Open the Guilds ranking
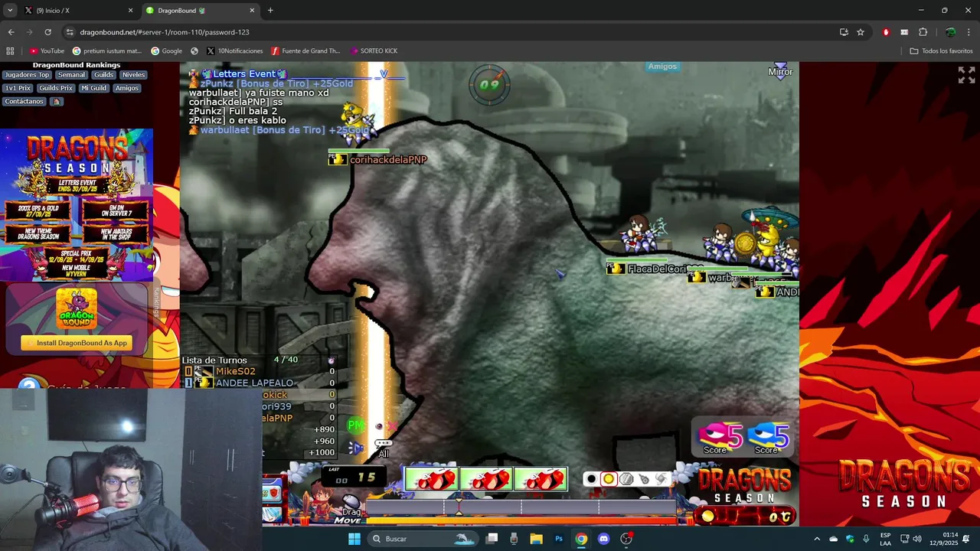 pyautogui.click(x=104, y=75)
